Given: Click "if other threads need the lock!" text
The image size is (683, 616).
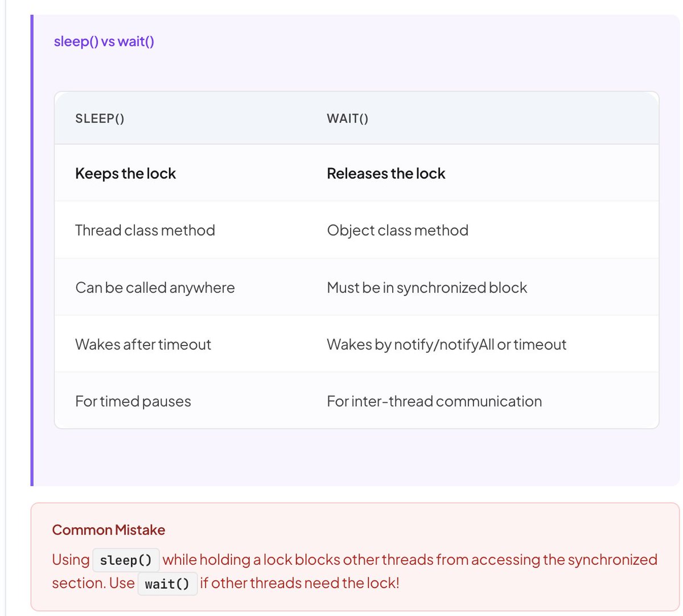Looking at the screenshot, I should 300,583.
